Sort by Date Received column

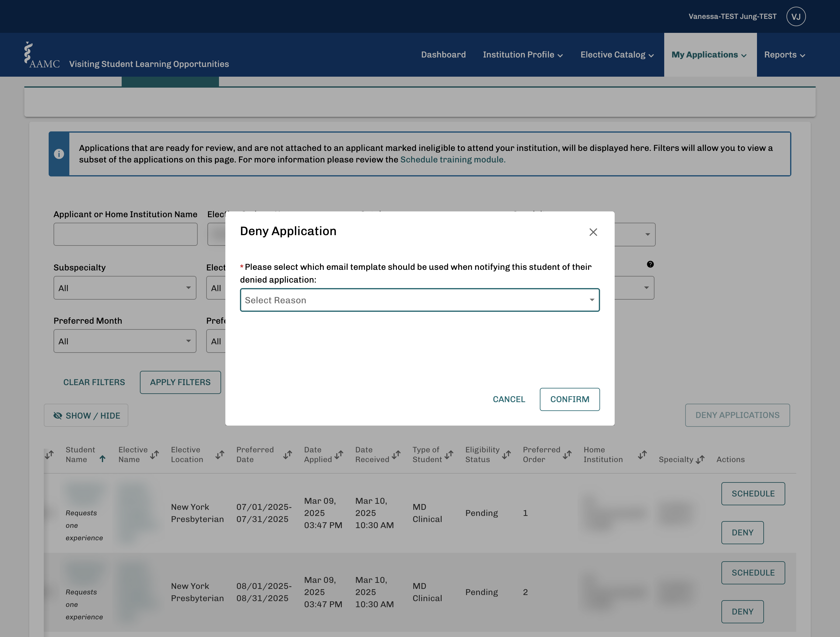tap(396, 454)
